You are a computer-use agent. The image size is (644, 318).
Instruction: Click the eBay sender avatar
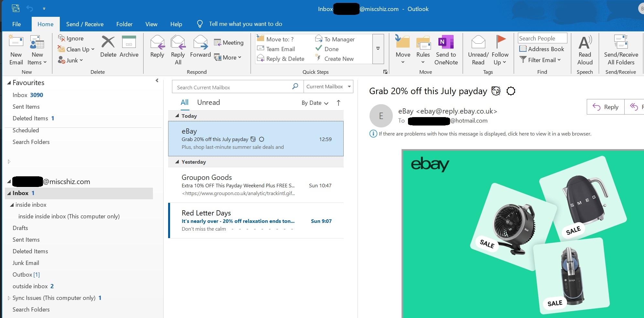click(381, 116)
